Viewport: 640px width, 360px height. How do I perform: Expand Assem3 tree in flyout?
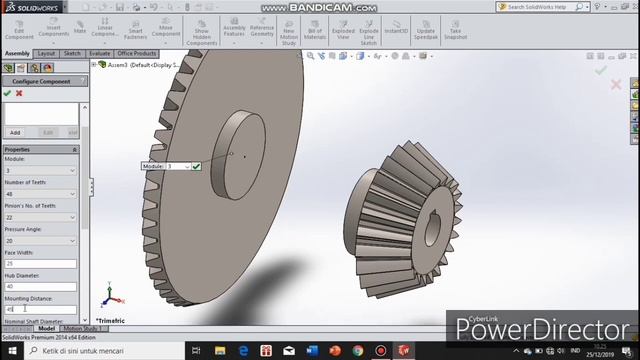pyautogui.click(x=94, y=64)
